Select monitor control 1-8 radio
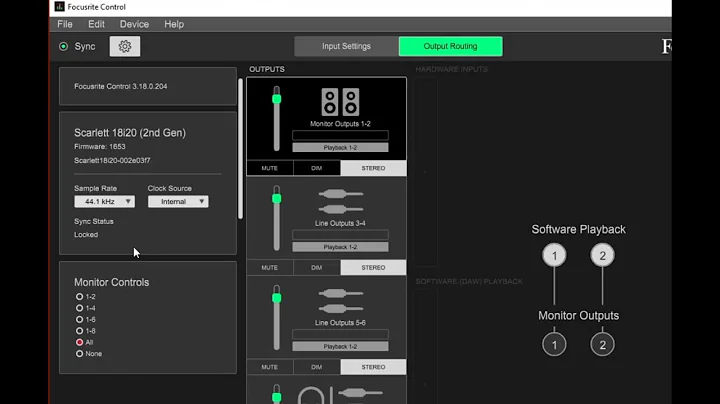The height and width of the screenshot is (404, 720). 79,331
